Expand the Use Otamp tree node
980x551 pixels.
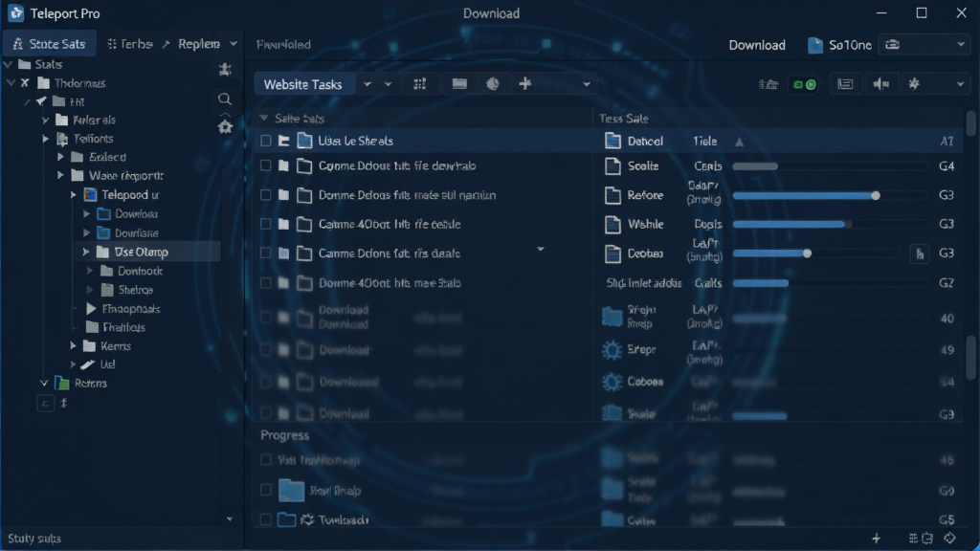(85, 252)
